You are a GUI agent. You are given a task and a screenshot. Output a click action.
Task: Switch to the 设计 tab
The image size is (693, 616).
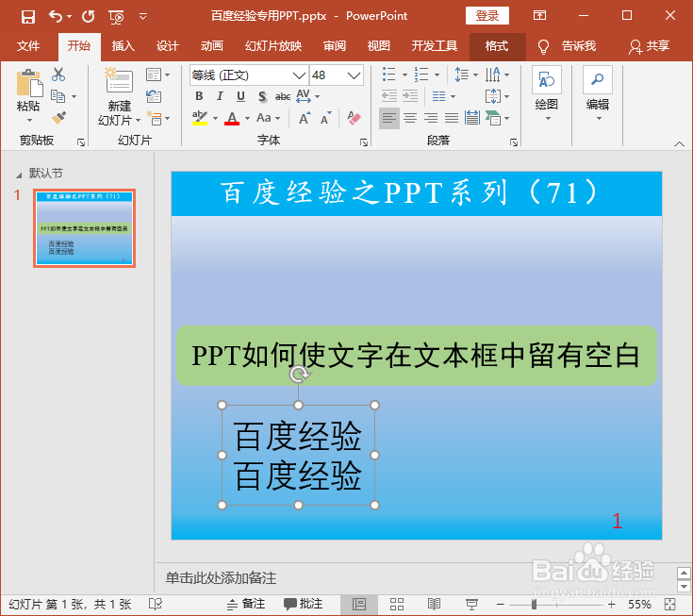click(167, 46)
